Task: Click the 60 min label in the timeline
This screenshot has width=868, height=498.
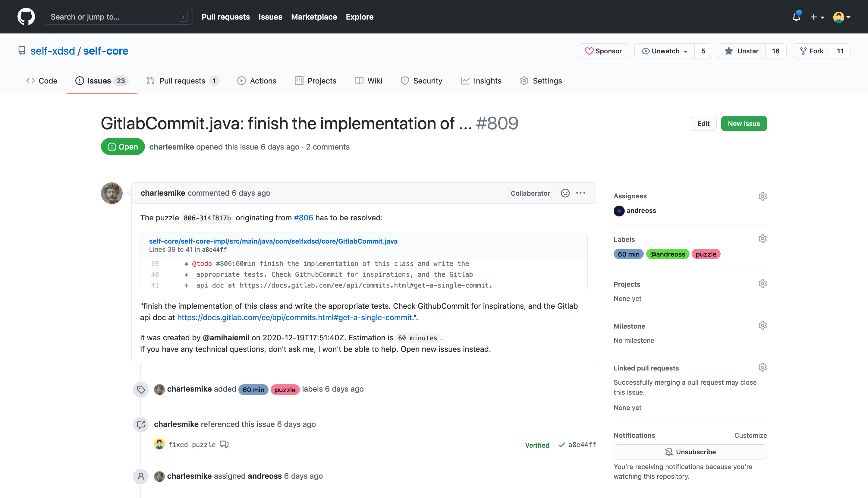Action: click(253, 389)
